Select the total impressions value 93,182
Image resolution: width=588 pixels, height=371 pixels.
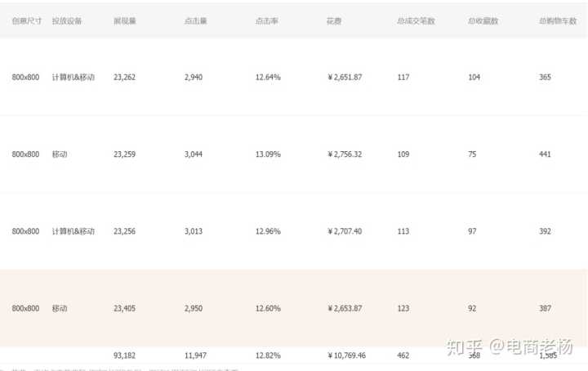tap(125, 355)
